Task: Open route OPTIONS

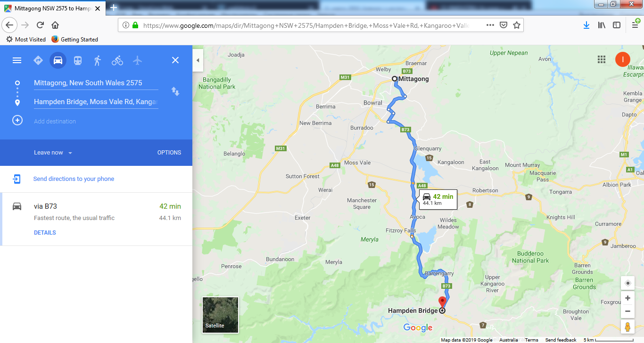Action: tap(169, 153)
